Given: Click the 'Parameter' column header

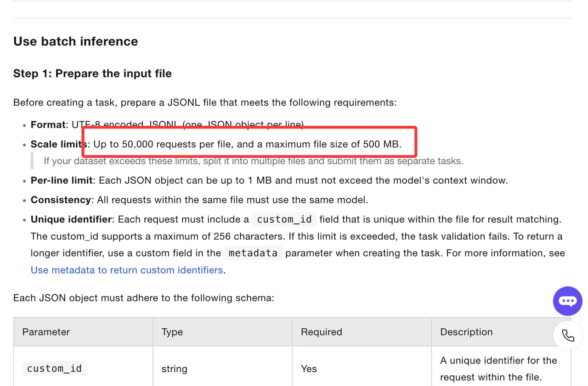Looking at the screenshot, I should [x=46, y=332].
